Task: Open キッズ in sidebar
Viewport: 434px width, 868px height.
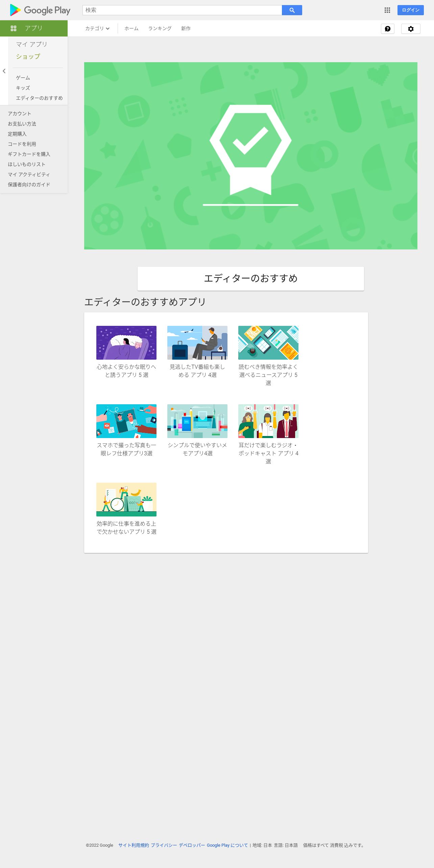Action: tap(23, 88)
